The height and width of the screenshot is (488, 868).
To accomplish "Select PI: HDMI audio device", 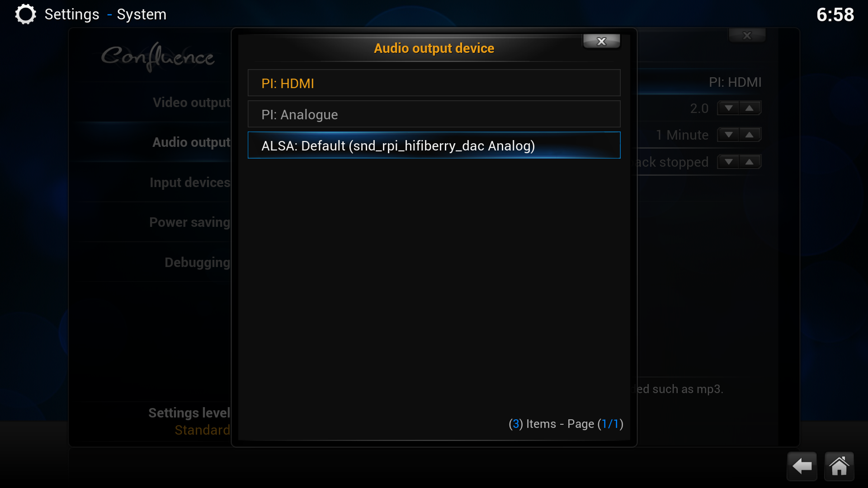I will pyautogui.click(x=434, y=83).
